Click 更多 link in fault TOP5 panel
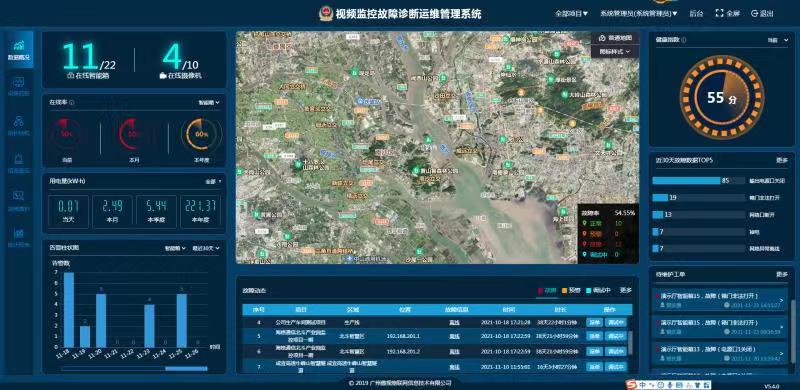 coord(782,160)
